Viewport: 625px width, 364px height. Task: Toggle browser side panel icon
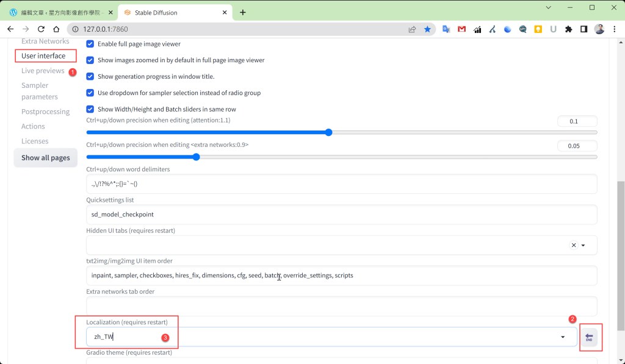584,29
